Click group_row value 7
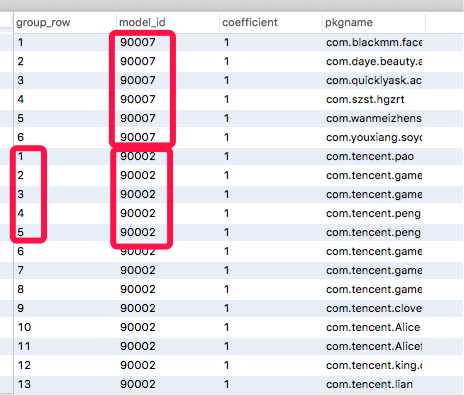The image size is (464, 395). 21,270
